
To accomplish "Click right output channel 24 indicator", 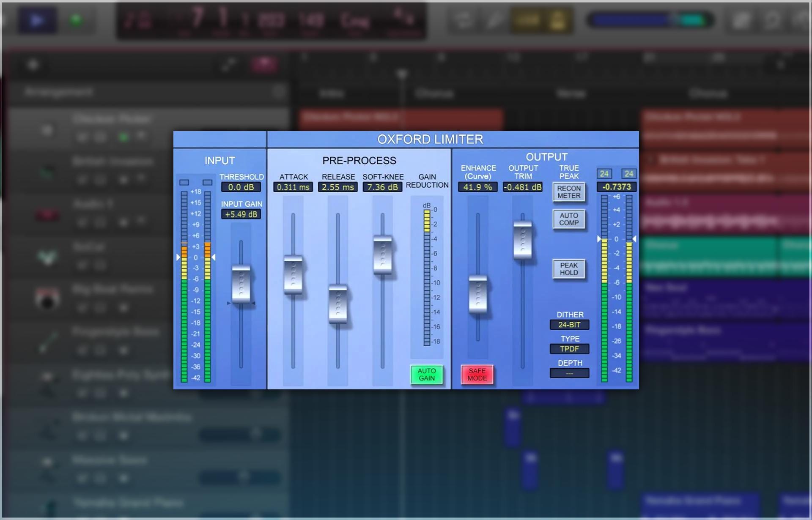I will pyautogui.click(x=629, y=174).
